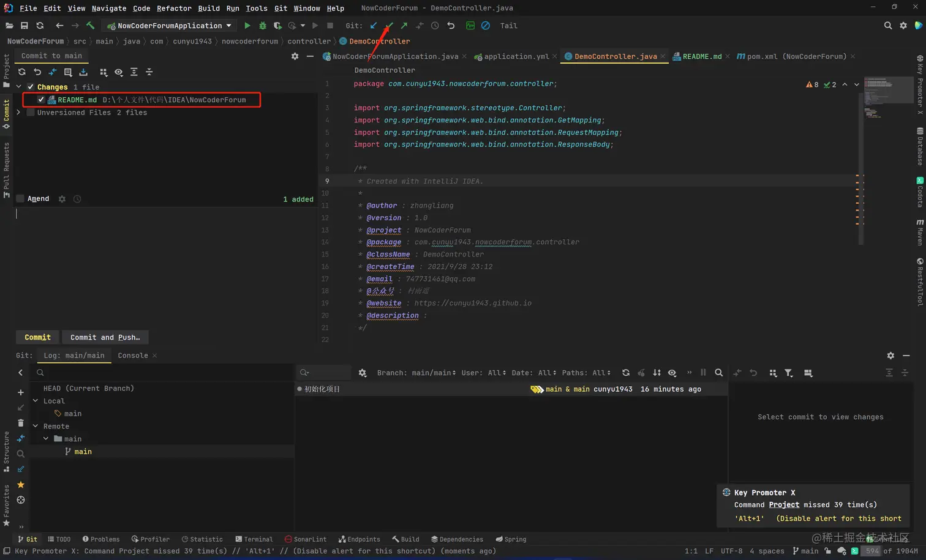Toggle the eye view options in commit toolbar
The width and height of the screenshot is (926, 560).
click(x=119, y=72)
